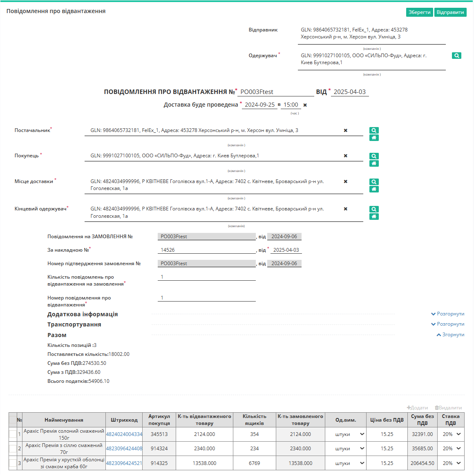Expand the Транспортування section
This screenshot has width=474, height=476.
coord(447,324)
